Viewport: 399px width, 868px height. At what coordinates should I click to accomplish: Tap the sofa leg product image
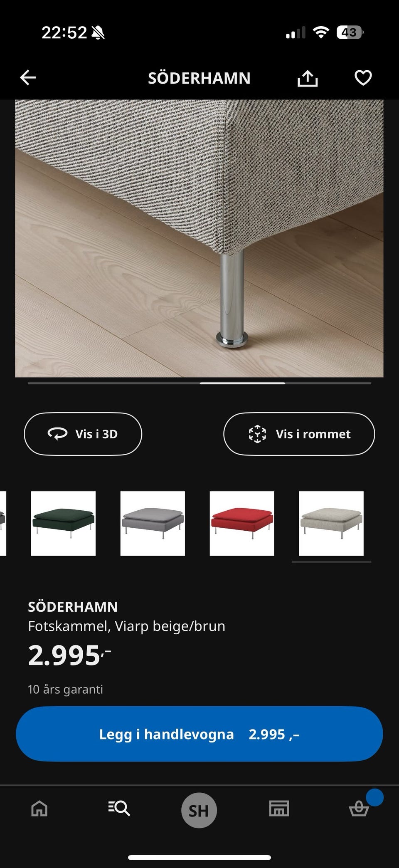point(199,238)
